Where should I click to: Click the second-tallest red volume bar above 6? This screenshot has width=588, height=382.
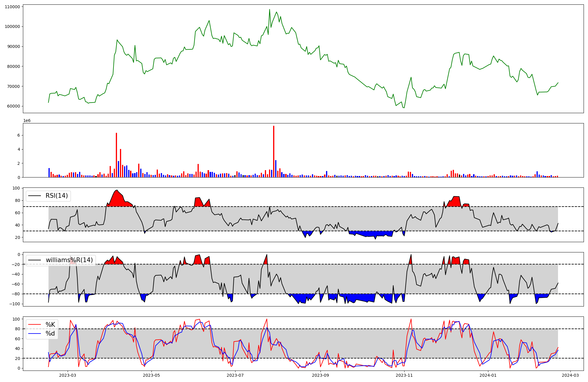(116, 155)
